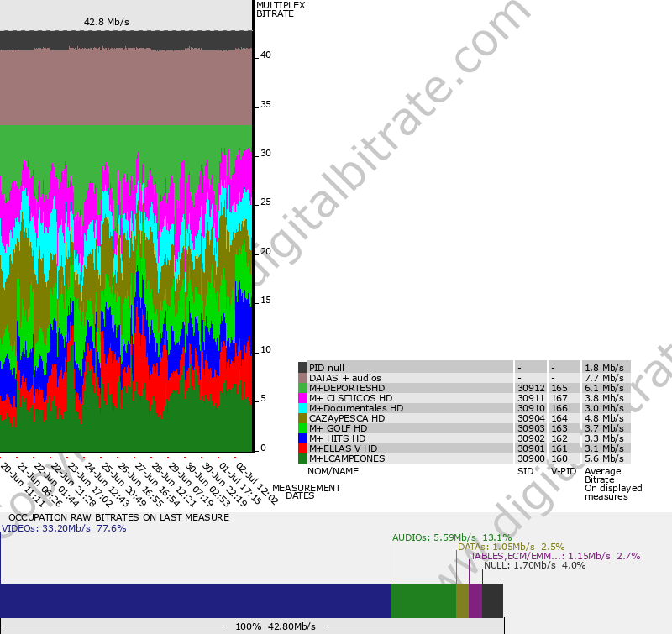Click SID value 30911
Viewport: 672px width, 634px height.
(531, 398)
